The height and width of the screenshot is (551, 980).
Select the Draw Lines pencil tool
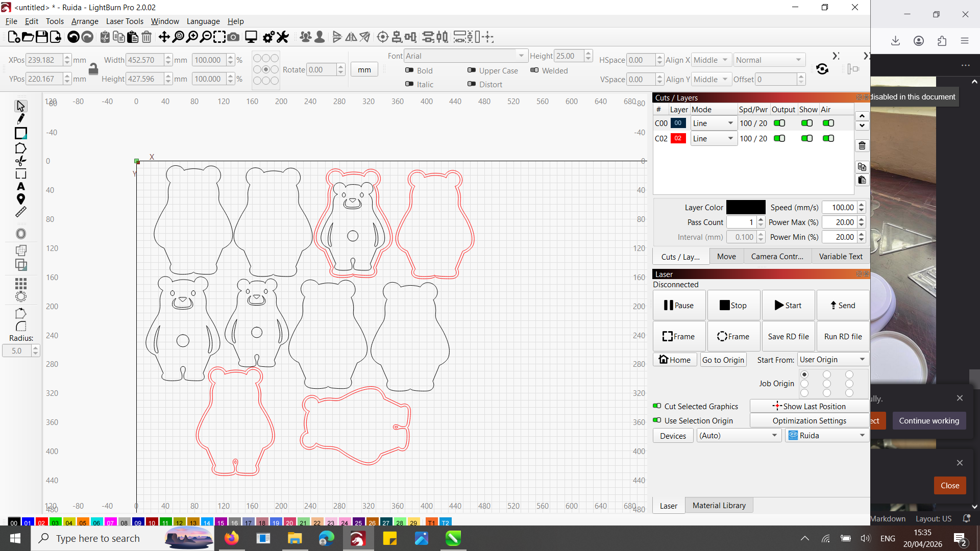20,119
